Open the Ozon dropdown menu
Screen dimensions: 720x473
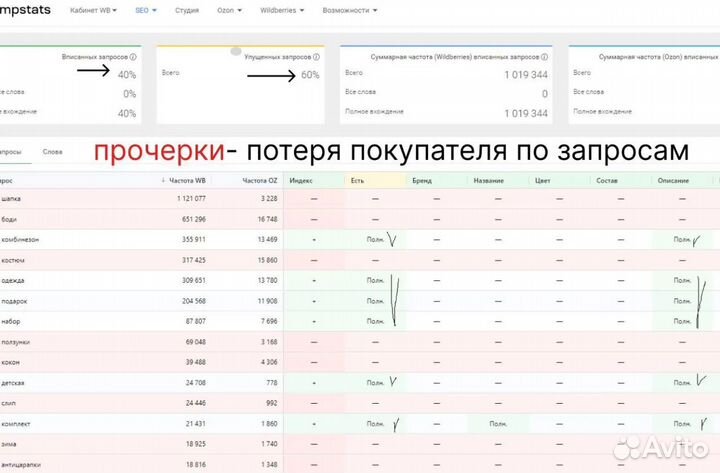(x=229, y=10)
